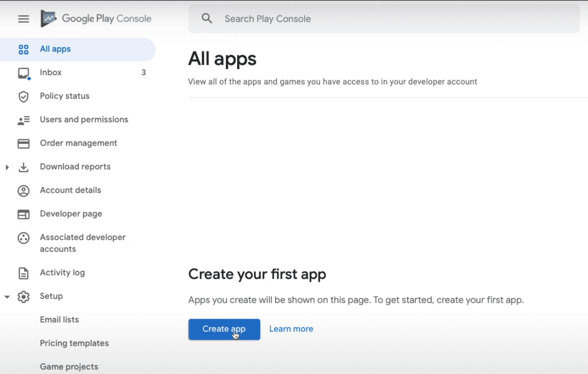Open the Account details profile icon

point(23,191)
